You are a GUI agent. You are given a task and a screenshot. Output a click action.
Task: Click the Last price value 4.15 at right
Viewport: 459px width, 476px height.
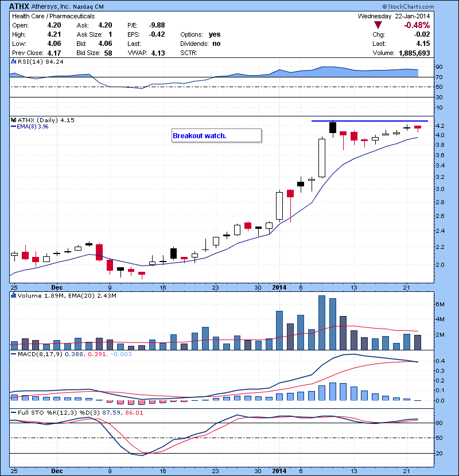click(423, 44)
